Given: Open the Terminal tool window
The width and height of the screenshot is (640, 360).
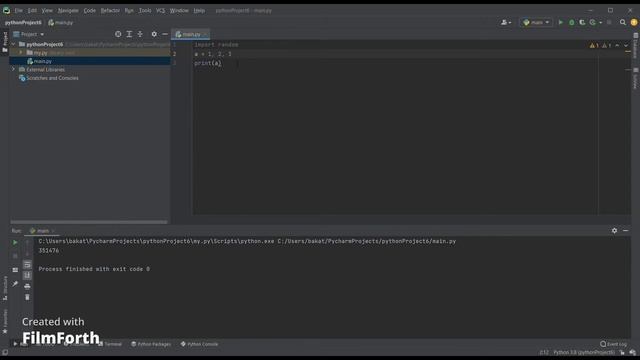Looking at the screenshot, I should point(110,344).
